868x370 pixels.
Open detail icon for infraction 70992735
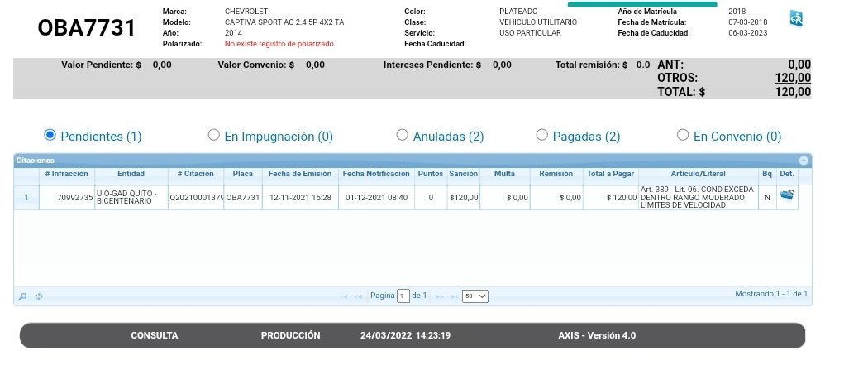pyautogui.click(x=787, y=195)
